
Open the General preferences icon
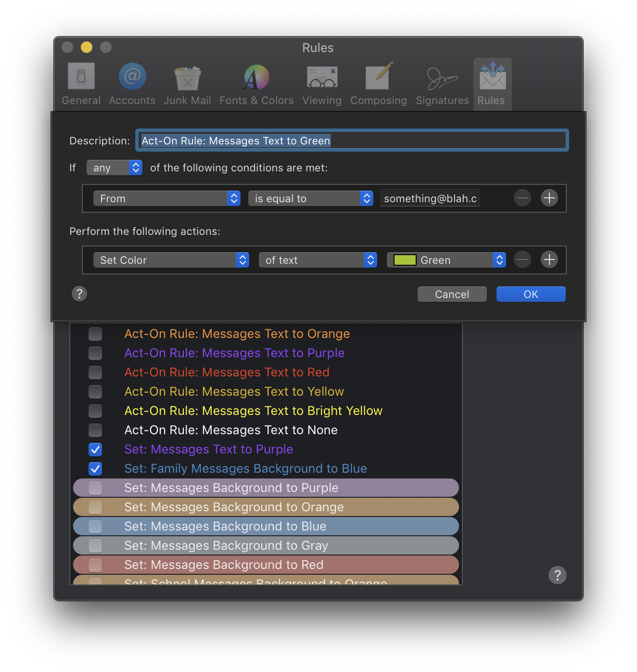81,84
